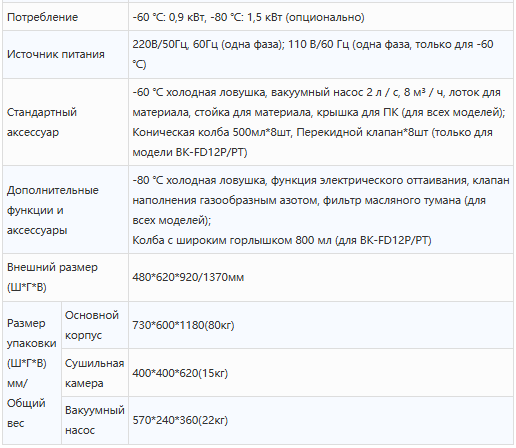Click 'Дополнительные функции и аксессуары' label

pyautogui.click(x=53, y=210)
